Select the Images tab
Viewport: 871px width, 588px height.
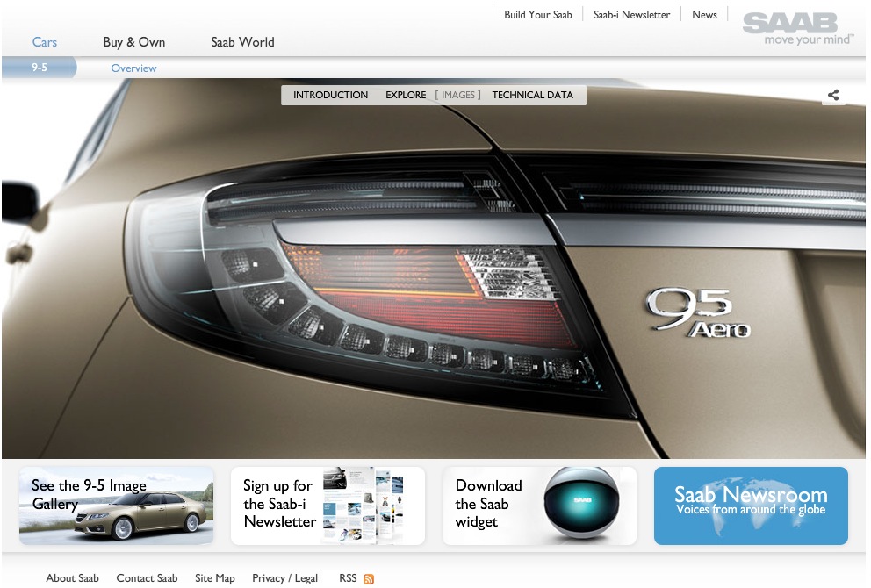tap(457, 95)
